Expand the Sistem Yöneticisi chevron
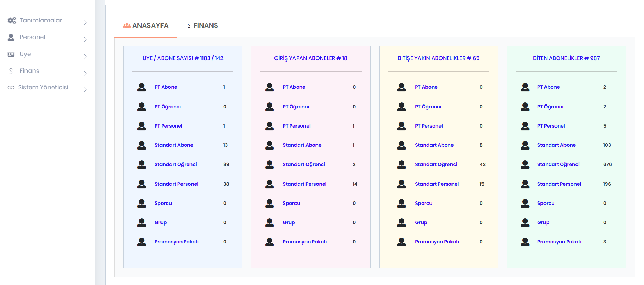 click(85, 90)
